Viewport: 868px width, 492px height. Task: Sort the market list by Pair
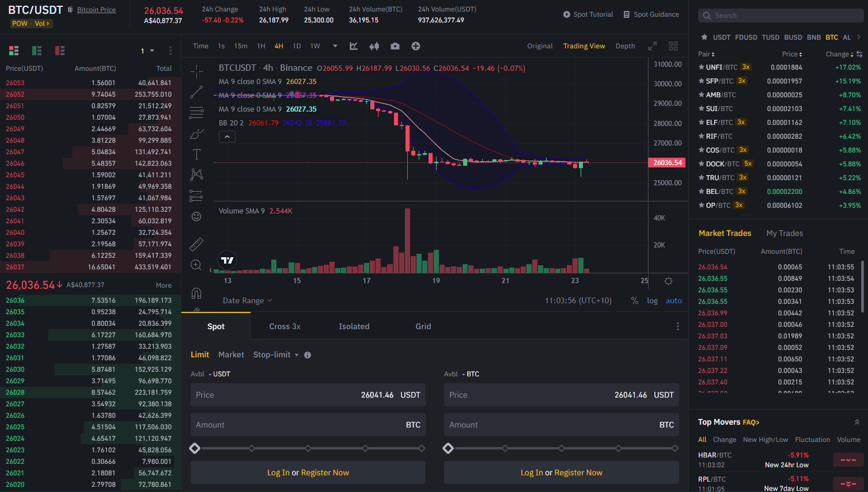click(707, 54)
